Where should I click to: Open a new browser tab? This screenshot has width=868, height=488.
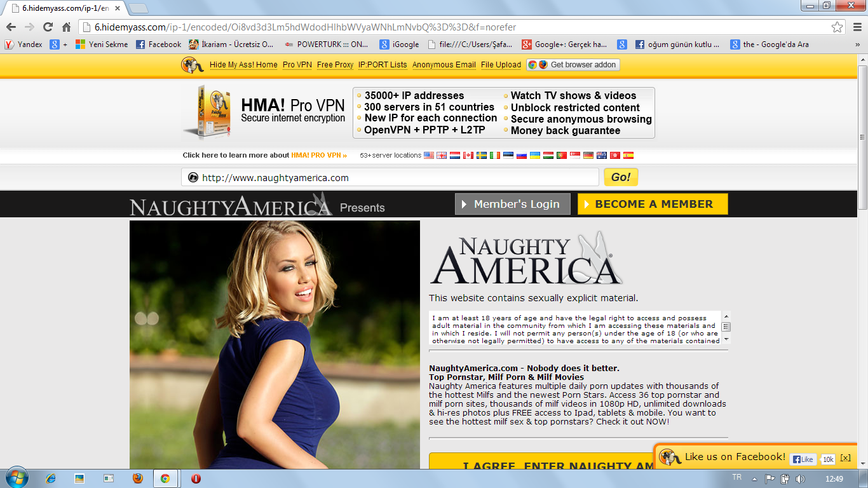[x=139, y=8]
